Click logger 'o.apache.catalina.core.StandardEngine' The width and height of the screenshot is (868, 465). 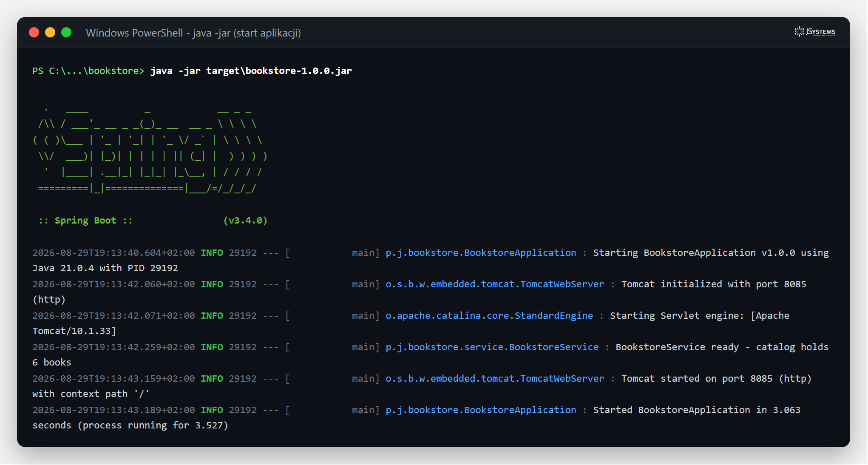click(x=489, y=316)
